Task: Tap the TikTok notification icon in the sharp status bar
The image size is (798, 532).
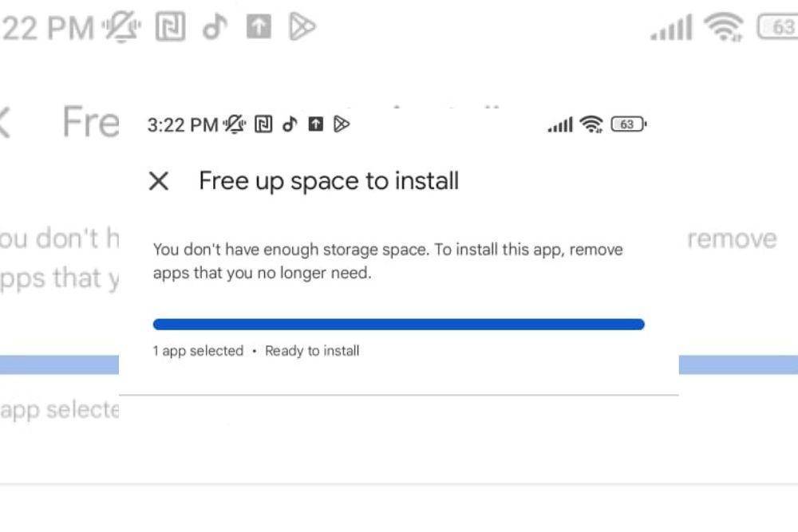Action: 290,124
